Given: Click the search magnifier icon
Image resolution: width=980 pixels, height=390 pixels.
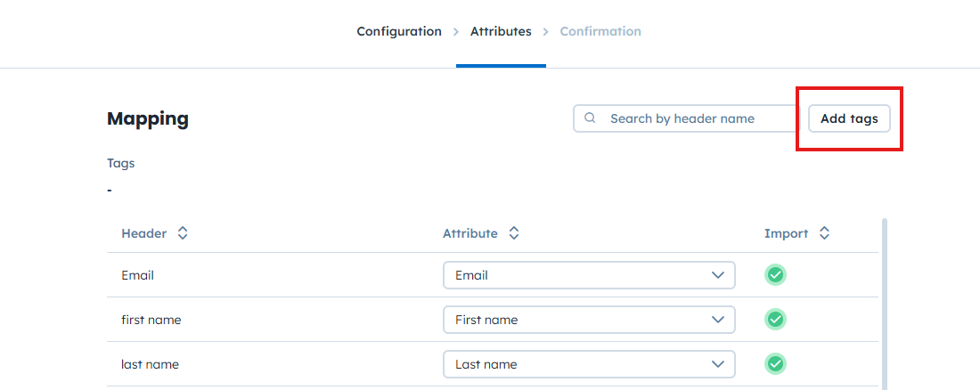Looking at the screenshot, I should pos(590,118).
